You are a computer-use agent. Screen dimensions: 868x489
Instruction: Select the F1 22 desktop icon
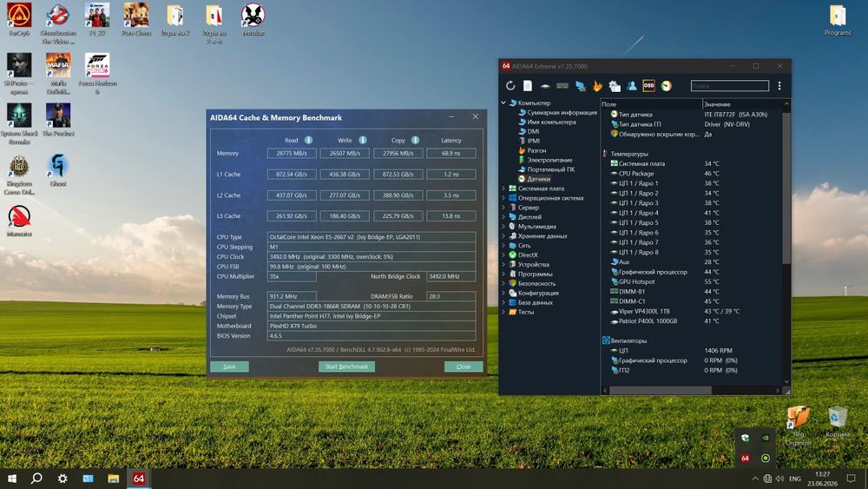click(x=97, y=20)
